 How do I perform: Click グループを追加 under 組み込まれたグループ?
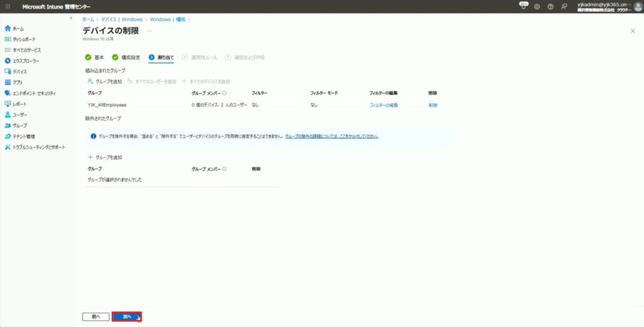[104, 82]
